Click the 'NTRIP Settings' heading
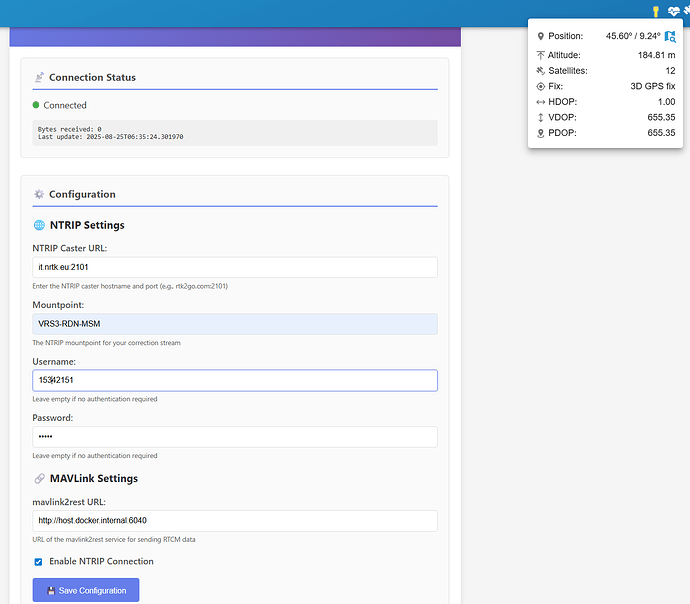 click(x=87, y=225)
